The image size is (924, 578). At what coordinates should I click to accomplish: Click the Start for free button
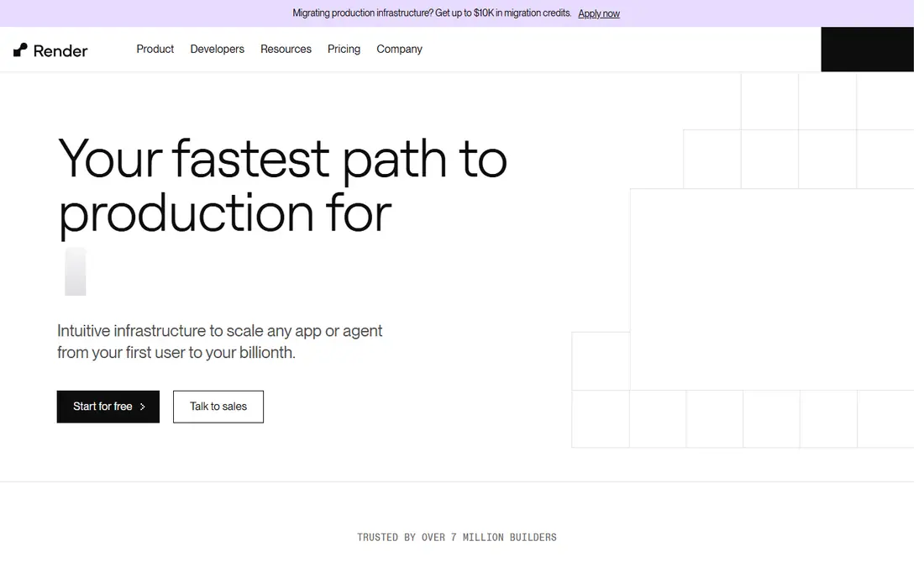pos(108,407)
